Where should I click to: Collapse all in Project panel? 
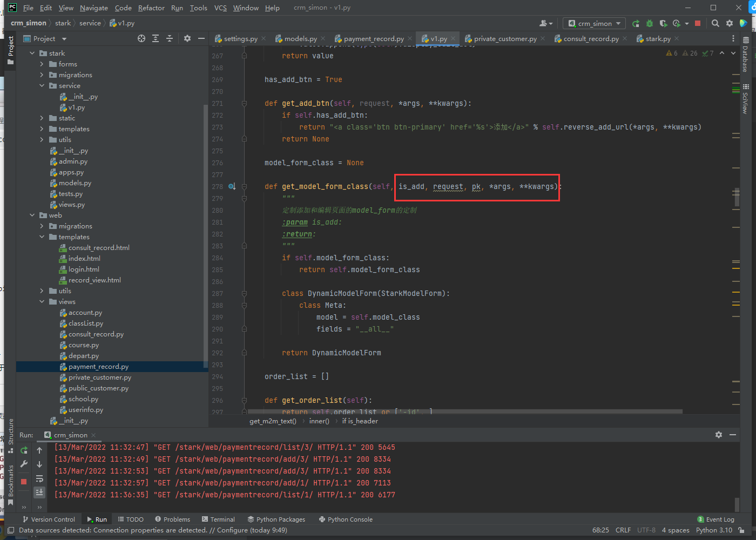click(170, 38)
